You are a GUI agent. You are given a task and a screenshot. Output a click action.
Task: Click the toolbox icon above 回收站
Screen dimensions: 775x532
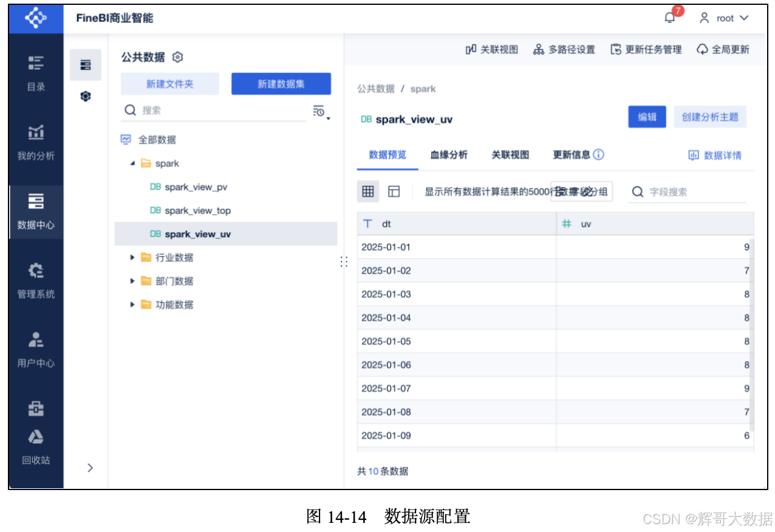36,410
